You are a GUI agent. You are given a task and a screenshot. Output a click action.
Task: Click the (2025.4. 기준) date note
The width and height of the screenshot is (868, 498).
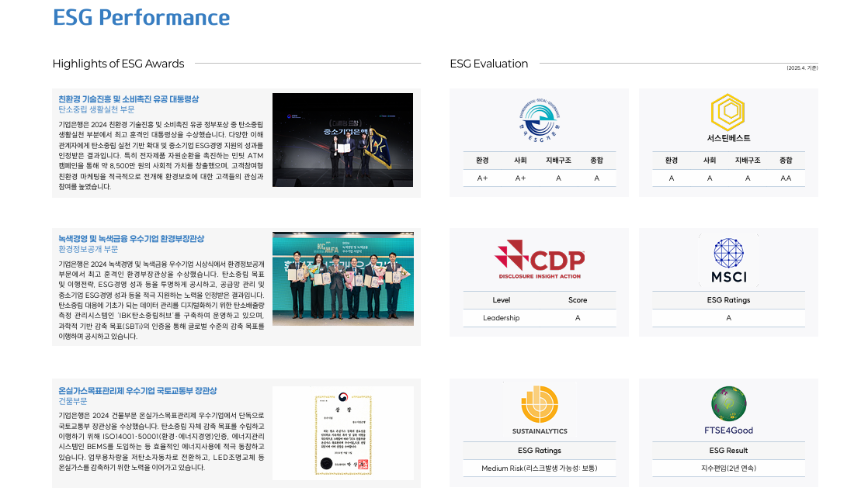[x=802, y=68]
